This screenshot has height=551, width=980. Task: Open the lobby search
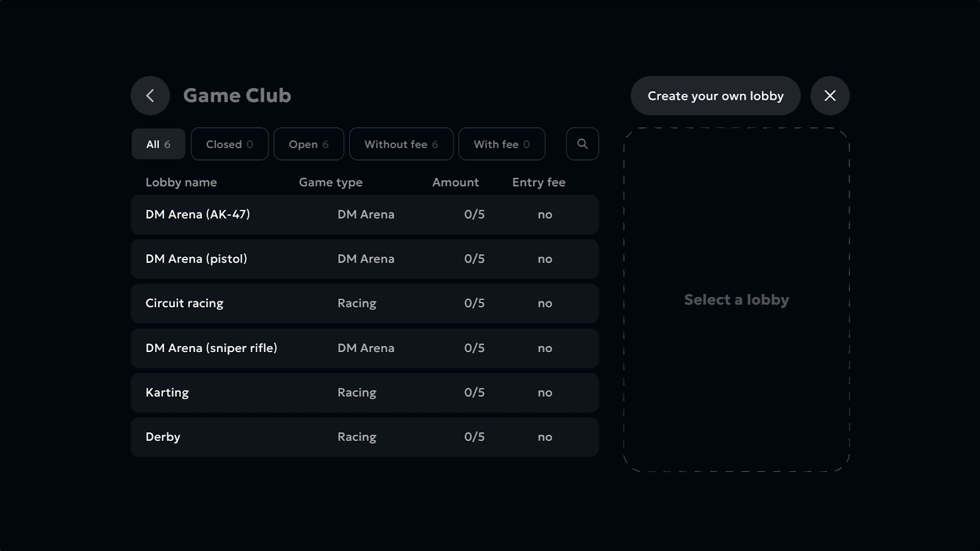(x=582, y=144)
